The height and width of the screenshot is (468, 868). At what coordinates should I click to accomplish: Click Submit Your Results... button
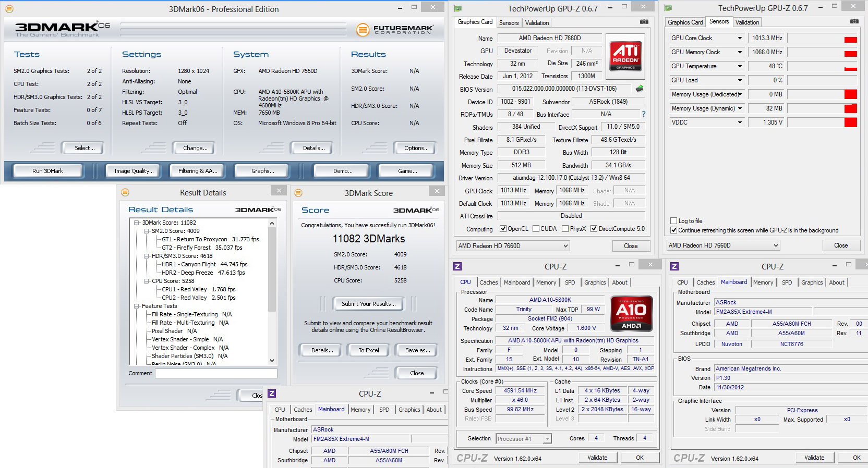pyautogui.click(x=369, y=304)
